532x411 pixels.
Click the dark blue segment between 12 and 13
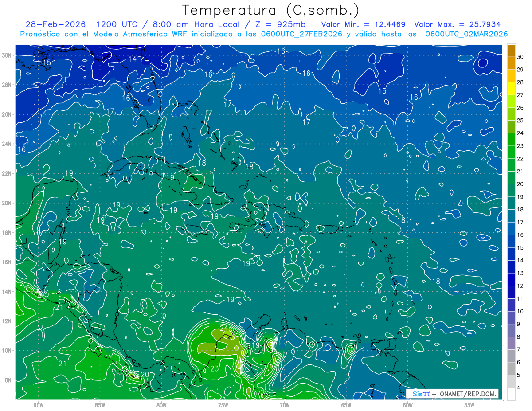512,279
